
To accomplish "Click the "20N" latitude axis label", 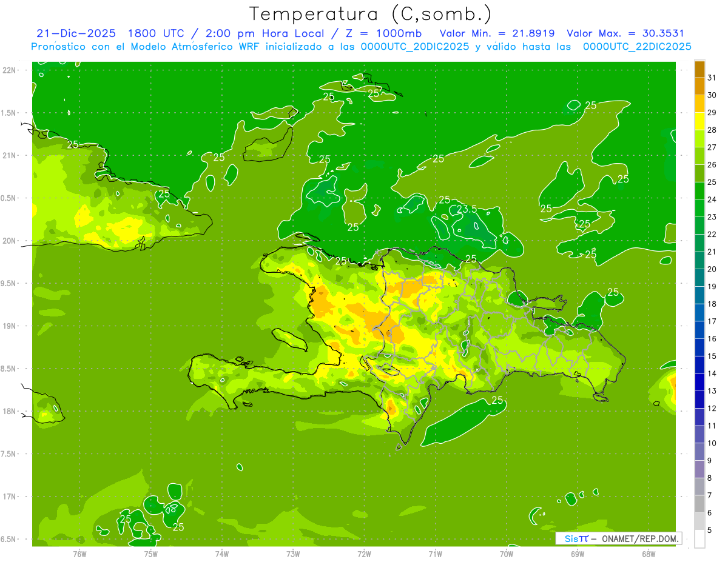I will 9,241.
